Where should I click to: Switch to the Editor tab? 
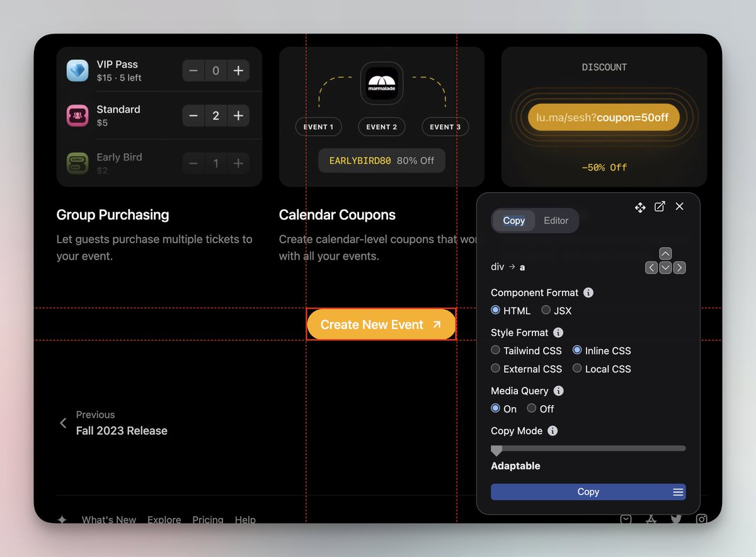[556, 221]
